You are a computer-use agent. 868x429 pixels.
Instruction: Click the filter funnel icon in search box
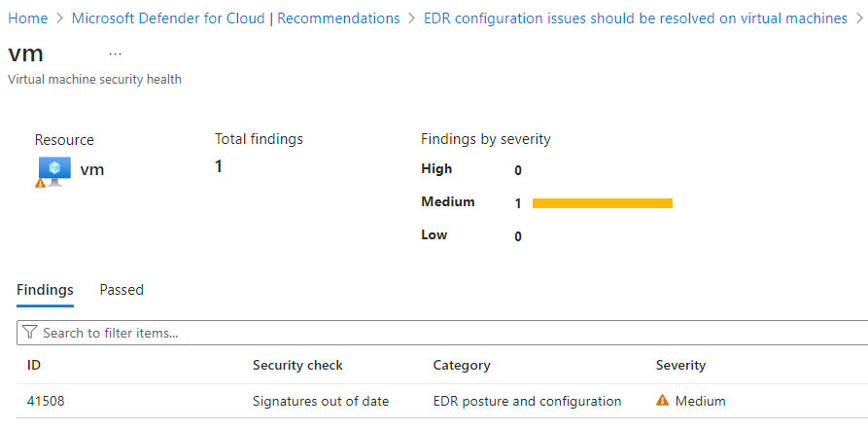(x=30, y=333)
